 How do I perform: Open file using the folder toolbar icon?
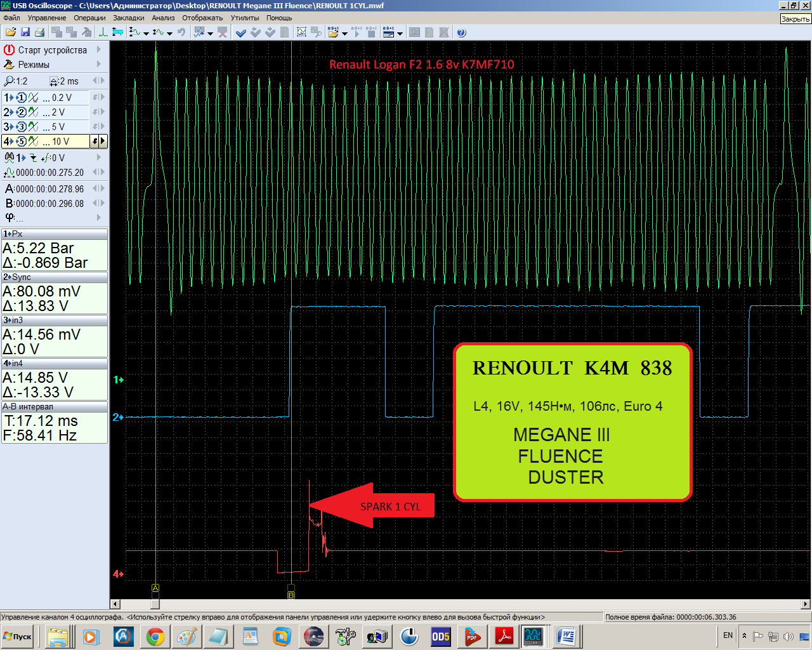tap(10, 32)
